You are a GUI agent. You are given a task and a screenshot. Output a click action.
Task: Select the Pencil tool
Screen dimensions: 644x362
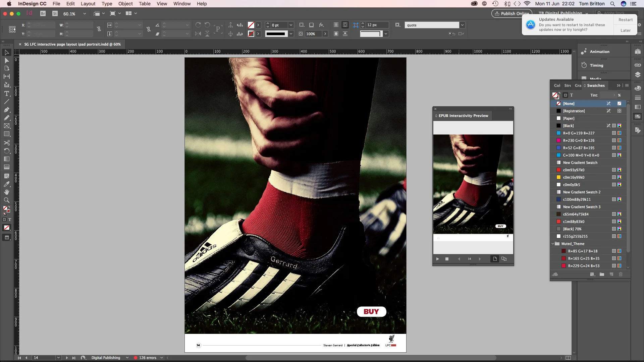point(6,118)
